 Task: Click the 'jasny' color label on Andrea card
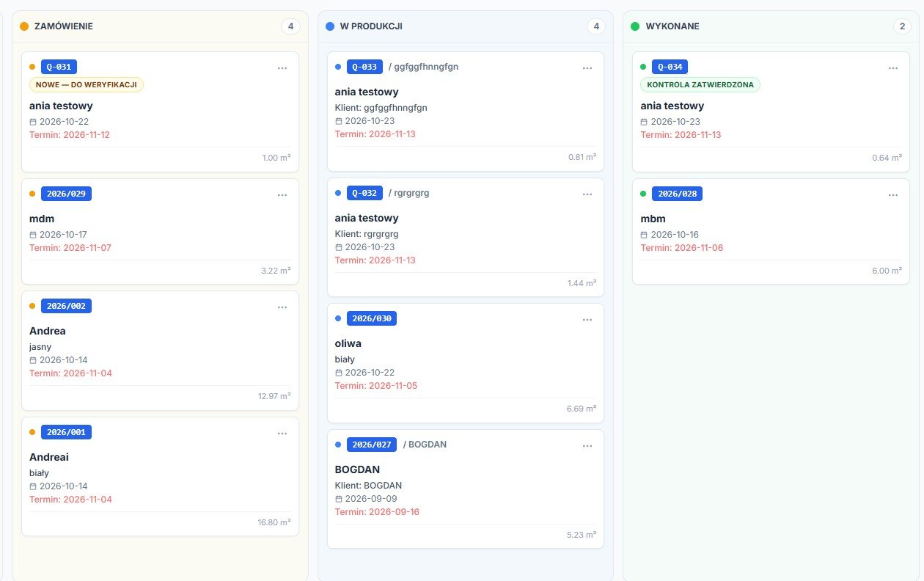tap(40, 347)
